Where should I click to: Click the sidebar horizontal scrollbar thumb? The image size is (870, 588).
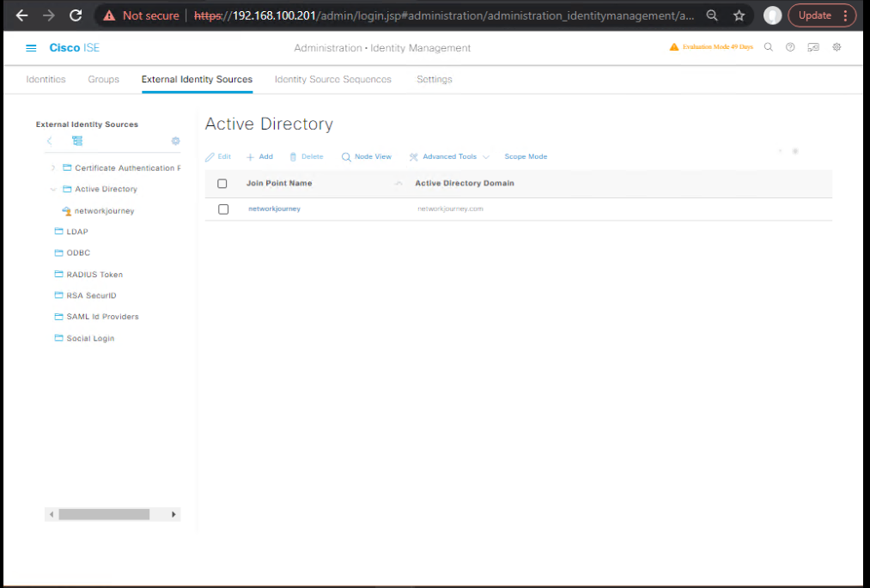(104, 515)
